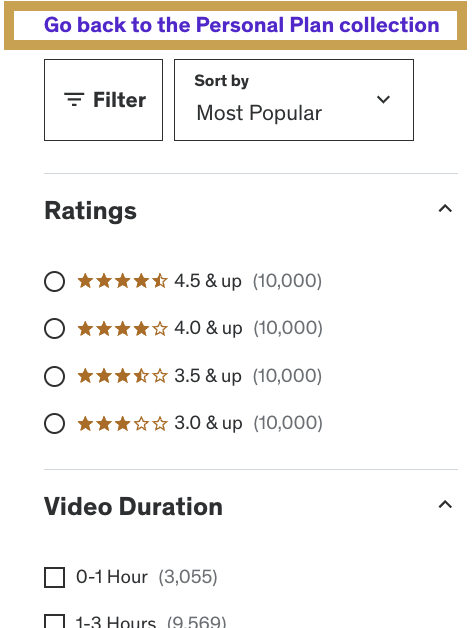Choose the 3.5 & up radio button
The width and height of the screenshot is (472, 628).
click(54, 376)
